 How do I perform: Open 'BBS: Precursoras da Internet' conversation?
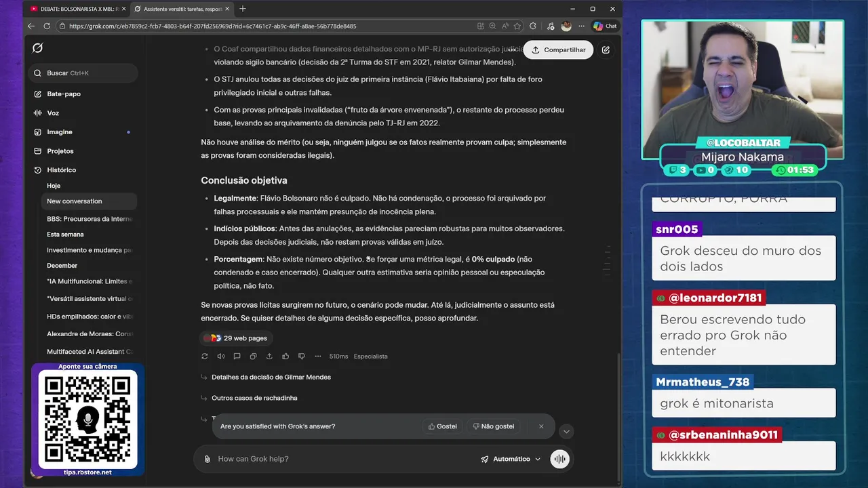click(90, 219)
